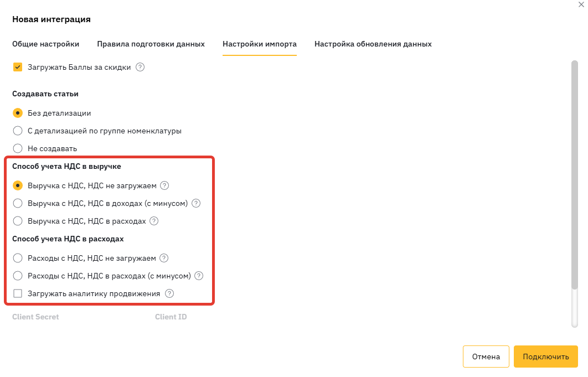Select Выручка с НДС, НДС в доходах (с минусом)
588x377 pixels.
(18, 203)
